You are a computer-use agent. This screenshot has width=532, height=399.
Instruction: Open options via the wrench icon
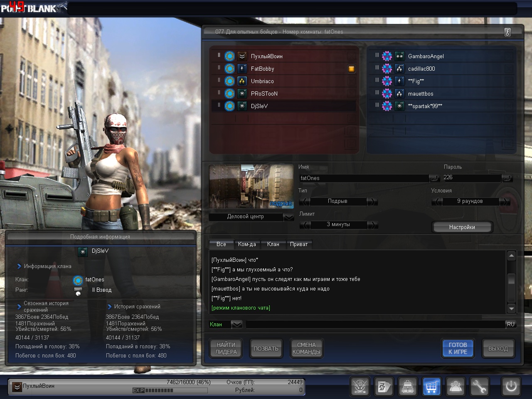click(x=479, y=387)
